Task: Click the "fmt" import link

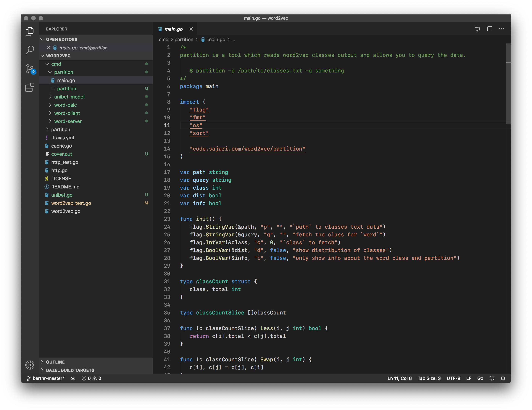Action: point(198,117)
